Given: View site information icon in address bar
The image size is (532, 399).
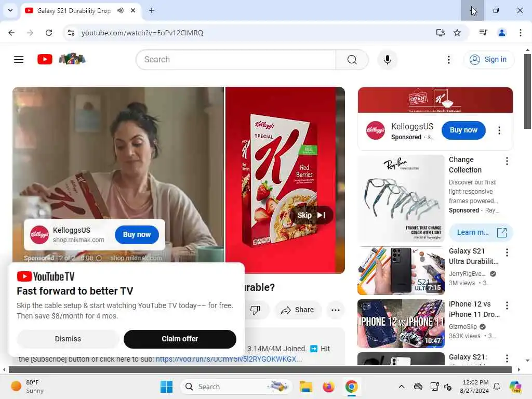Looking at the screenshot, I should point(71,33).
